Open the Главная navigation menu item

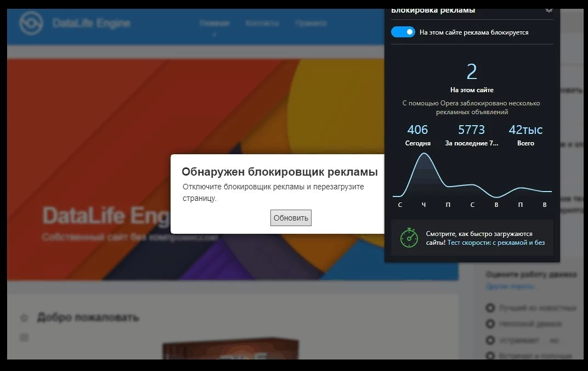pyautogui.click(x=214, y=23)
